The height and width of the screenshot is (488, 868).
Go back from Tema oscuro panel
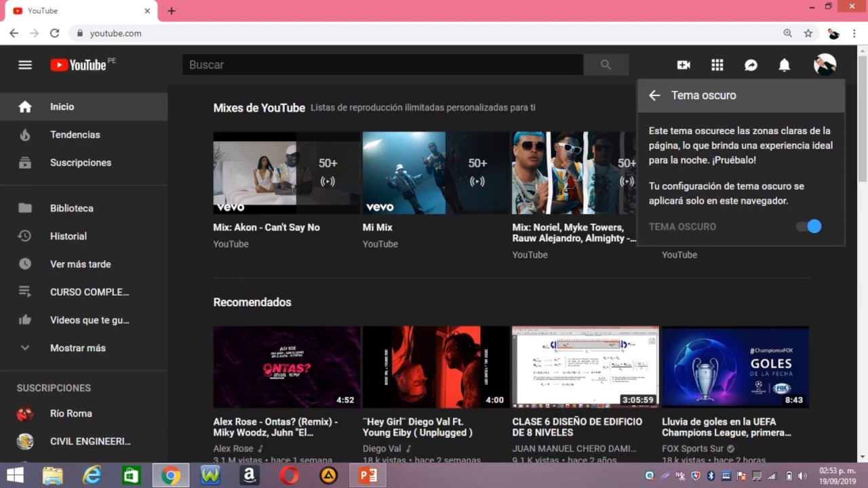(654, 96)
